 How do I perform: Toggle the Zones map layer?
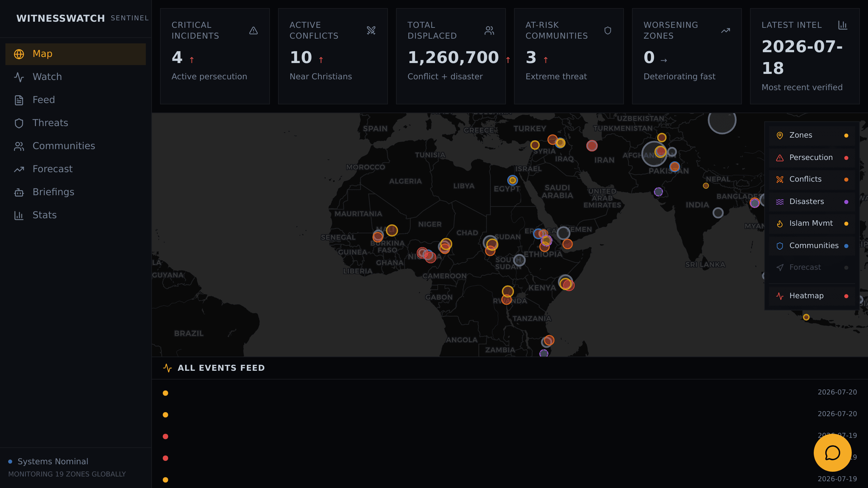point(812,136)
